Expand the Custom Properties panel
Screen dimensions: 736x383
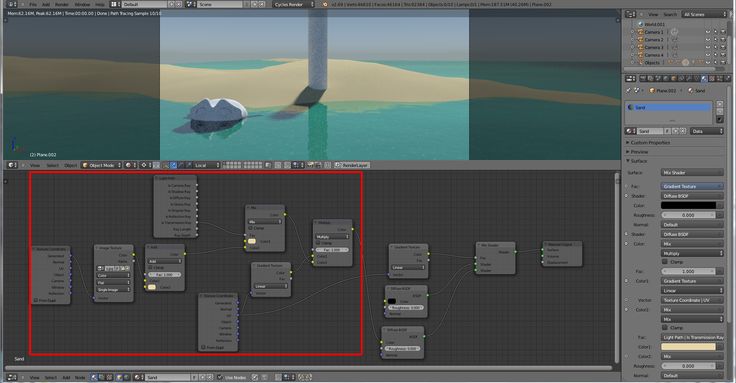(650, 142)
